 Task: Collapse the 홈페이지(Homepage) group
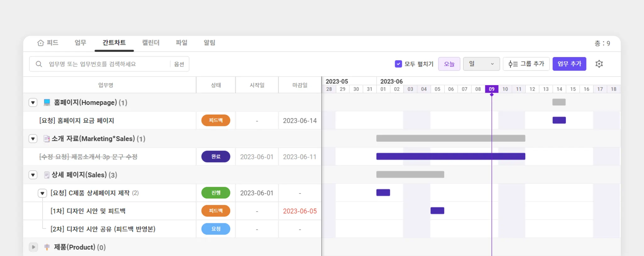click(33, 102)
